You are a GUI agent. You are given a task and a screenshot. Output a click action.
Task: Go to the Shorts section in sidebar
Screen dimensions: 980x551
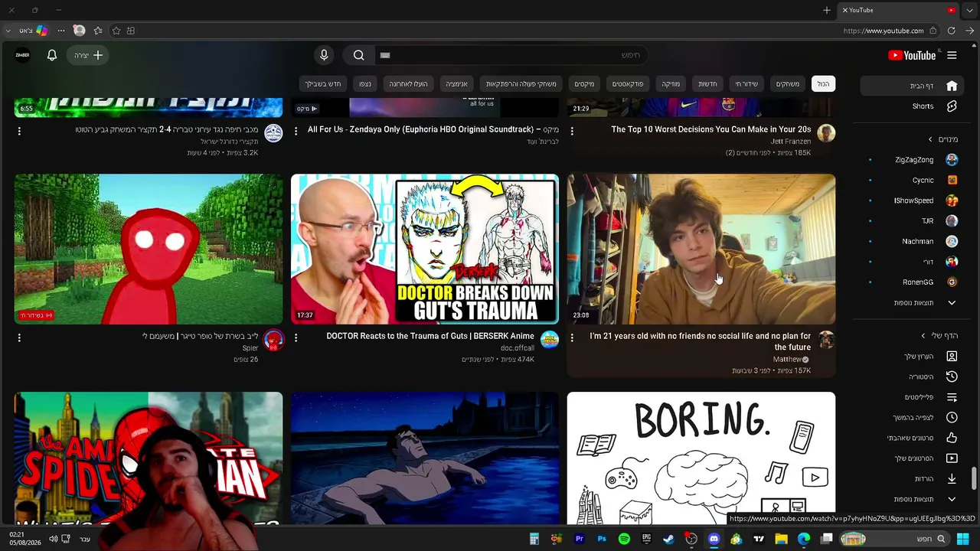[x=913, y=106]
